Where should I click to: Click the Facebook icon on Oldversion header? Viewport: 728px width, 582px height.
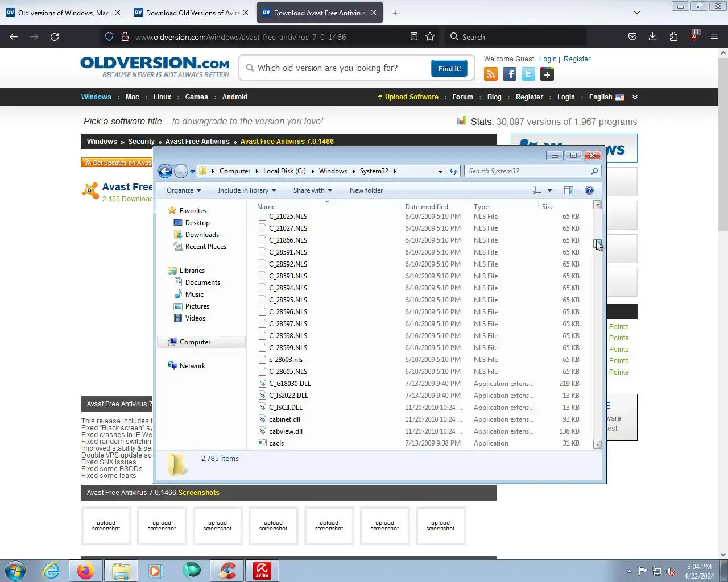click(x=510, y=74)
